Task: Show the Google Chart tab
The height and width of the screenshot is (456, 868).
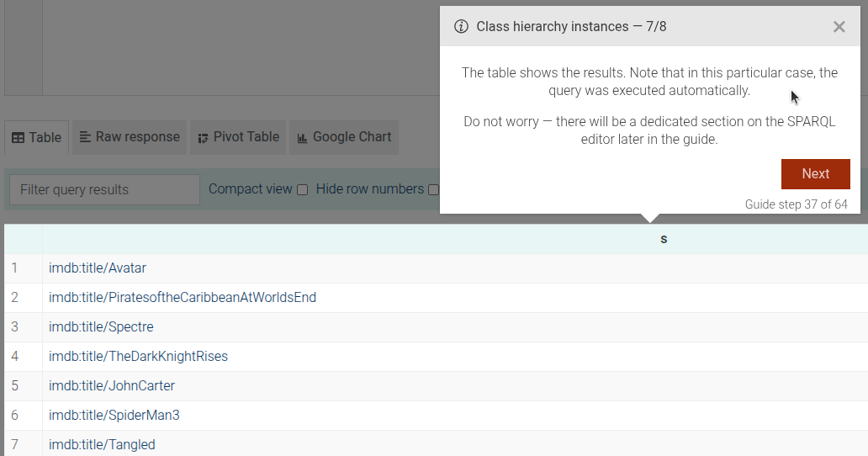Action: (343, 137)
